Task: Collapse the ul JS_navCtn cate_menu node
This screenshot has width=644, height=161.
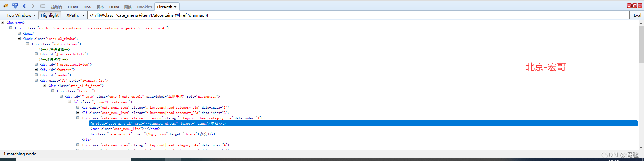Action: [70, 102]
